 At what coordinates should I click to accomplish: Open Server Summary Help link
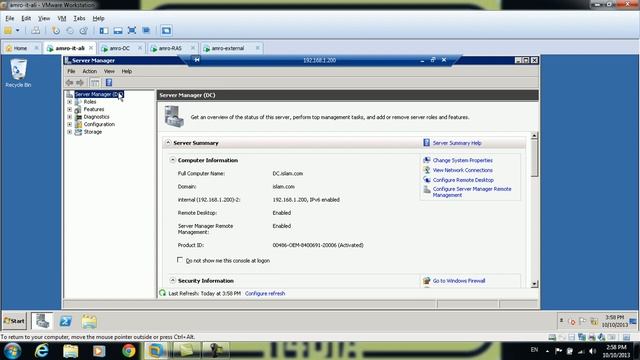(x=457, y=143)
